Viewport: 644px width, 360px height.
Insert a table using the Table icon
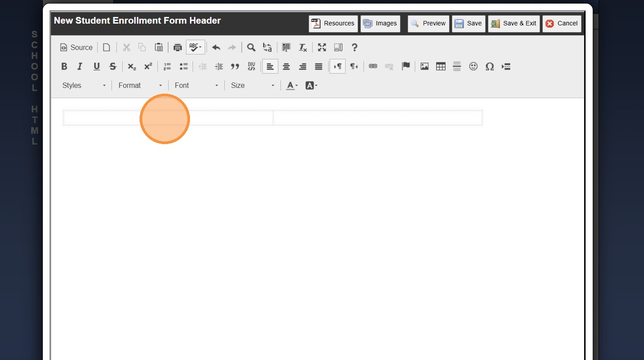(x=441, y=66)
